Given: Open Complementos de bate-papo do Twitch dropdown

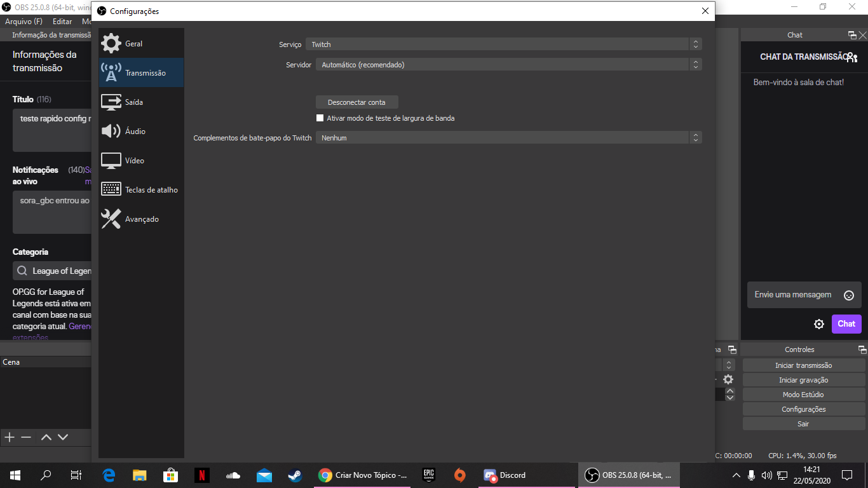Looking at the screenshot, I should coord(509,138).
